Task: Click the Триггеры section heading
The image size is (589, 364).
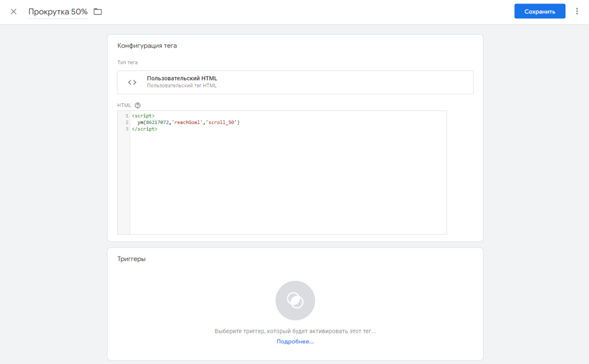Action: [131, 259]
